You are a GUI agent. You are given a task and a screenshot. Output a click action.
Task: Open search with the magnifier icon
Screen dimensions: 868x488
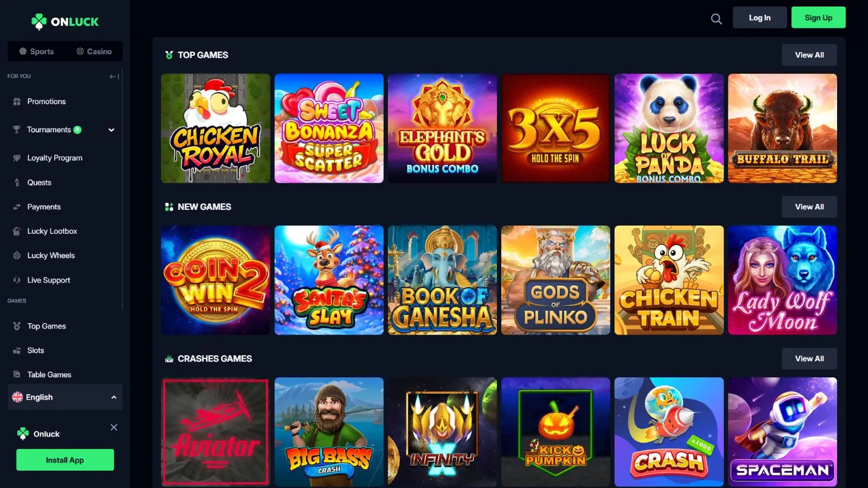[x=716, y=19]
